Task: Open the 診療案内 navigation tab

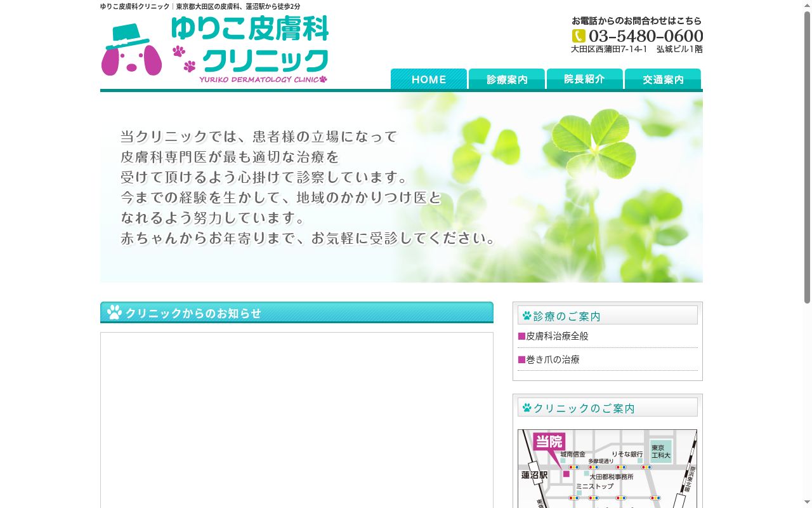Action: pyautogui.click(x=507, y=79)
